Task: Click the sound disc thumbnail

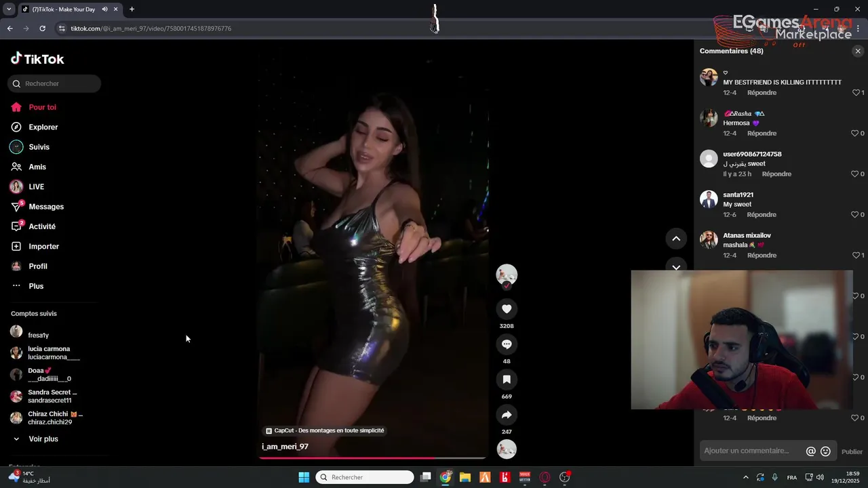Action: (507, 449)
